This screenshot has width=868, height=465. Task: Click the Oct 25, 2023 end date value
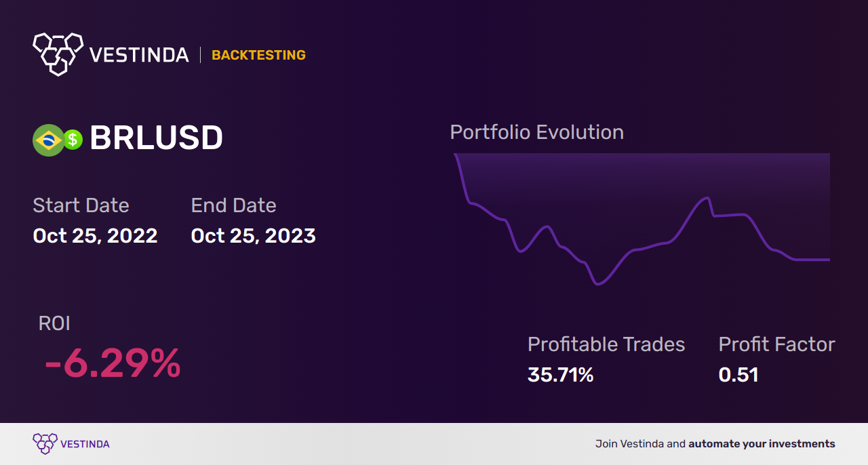253,236
